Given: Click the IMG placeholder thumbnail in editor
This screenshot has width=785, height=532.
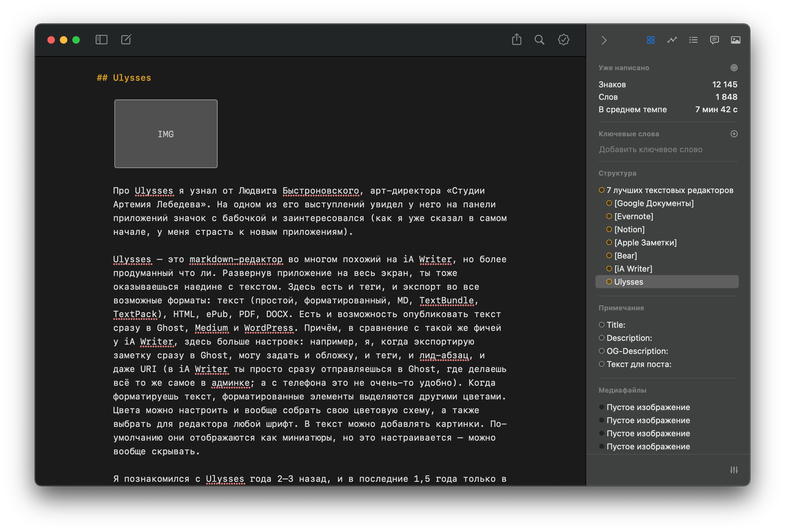Looking at the screenshot, I should (166, 134).
